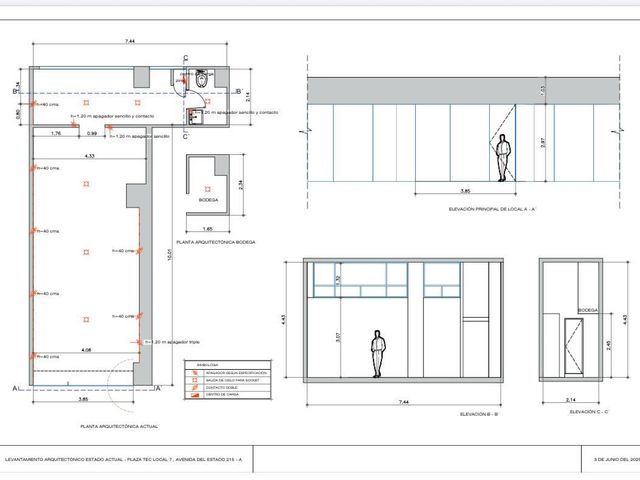The height and width of the screenshot is (480, 640).
Task: Click the 10.01 vertical dimension text
Action: 170,254
